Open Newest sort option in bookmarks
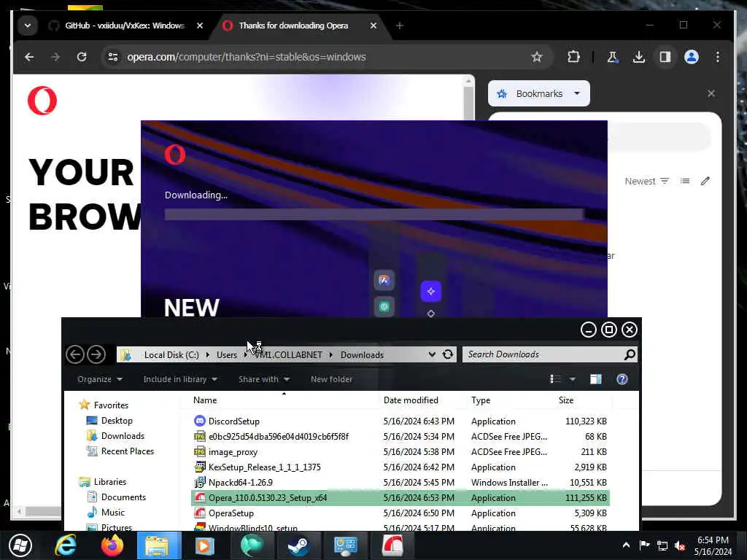 (647, 182)
